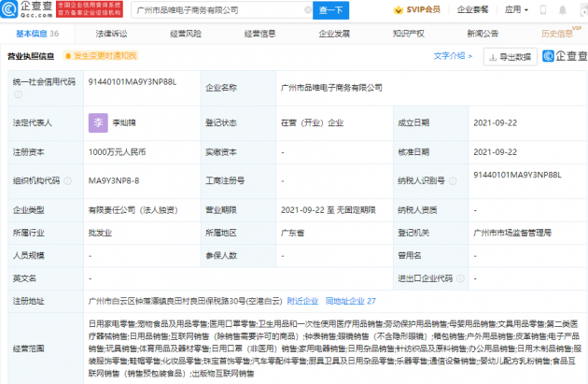This screenshot has width=588, height=384.
Task: Open SVIP会员 crown link
Action: point(417,9)
